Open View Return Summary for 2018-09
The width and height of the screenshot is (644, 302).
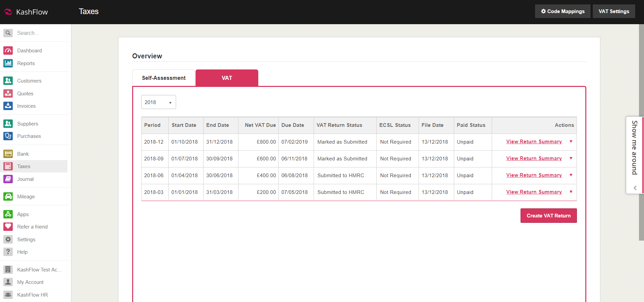(x=534, y=158)
